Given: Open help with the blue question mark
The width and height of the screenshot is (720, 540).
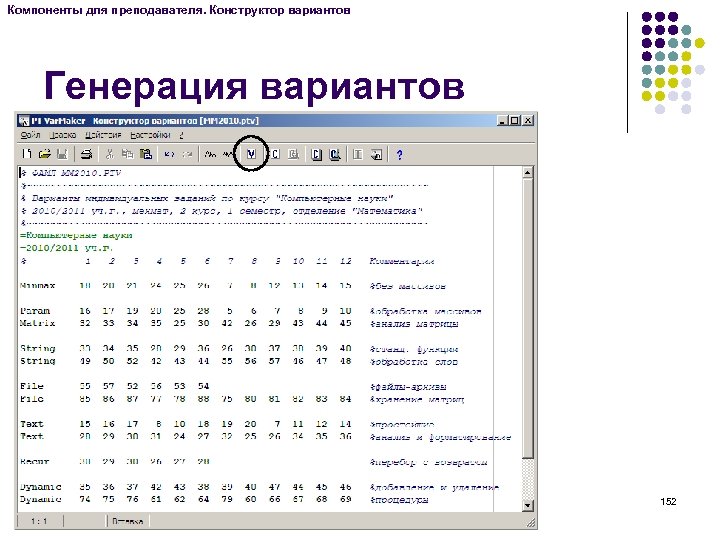Looking at the screenshot, I should tap(399, 155).
